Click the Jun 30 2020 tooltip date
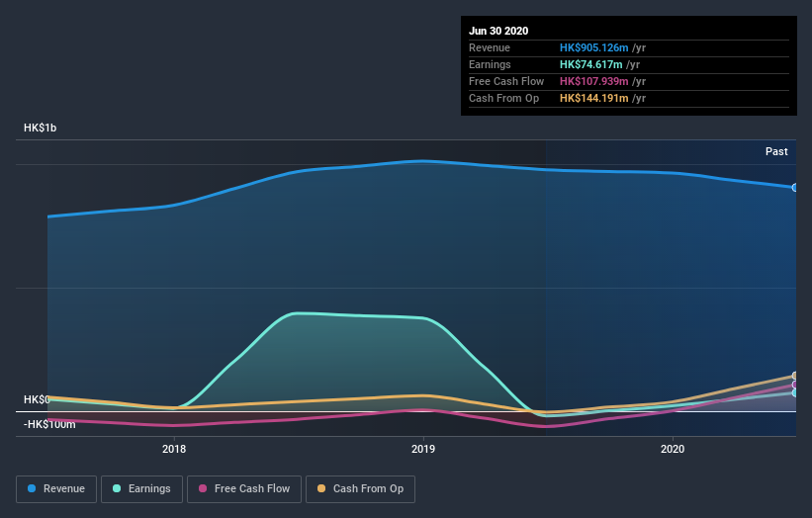This screenshot has height=518, width=812. click(498, 31)
